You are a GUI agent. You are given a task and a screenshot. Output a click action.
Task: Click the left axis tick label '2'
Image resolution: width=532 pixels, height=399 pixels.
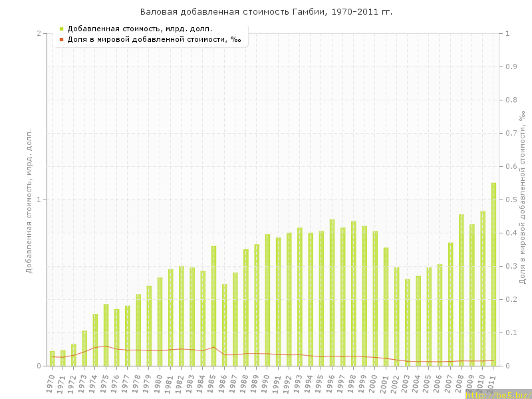pyautogui.click(x=39, y=33)
